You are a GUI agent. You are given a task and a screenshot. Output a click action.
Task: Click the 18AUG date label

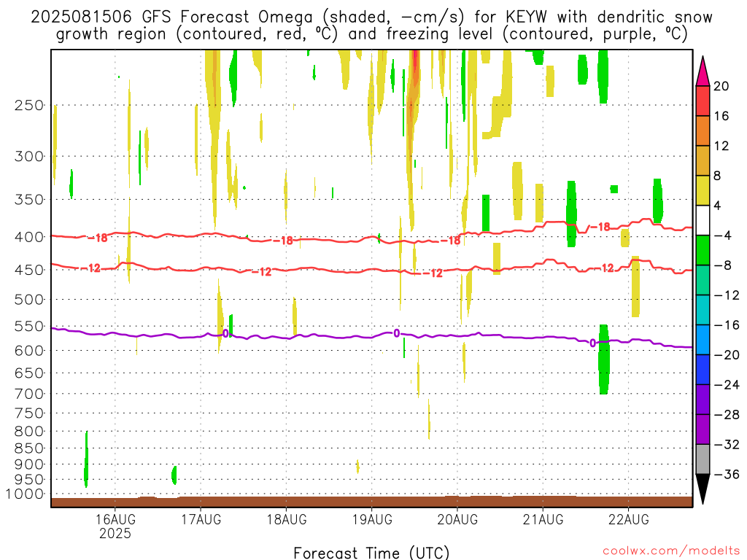[286, 519]
